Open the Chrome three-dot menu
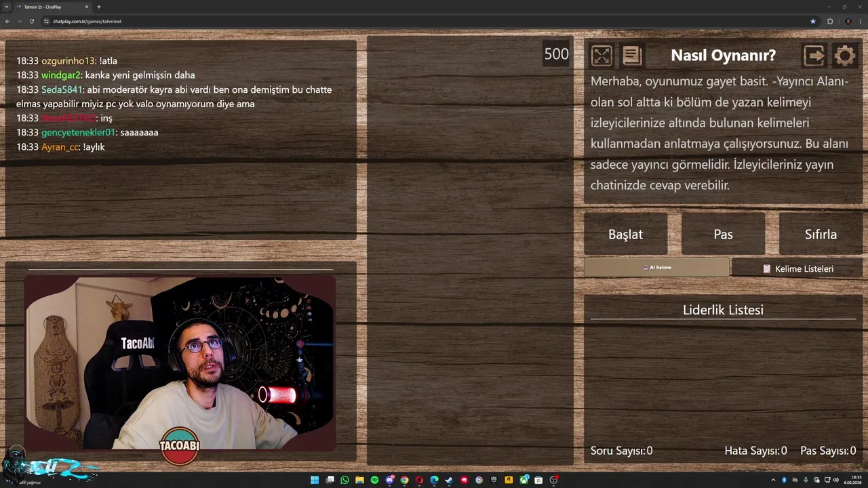This screenshot has width=868, height=488. click(x=861, y=21)
